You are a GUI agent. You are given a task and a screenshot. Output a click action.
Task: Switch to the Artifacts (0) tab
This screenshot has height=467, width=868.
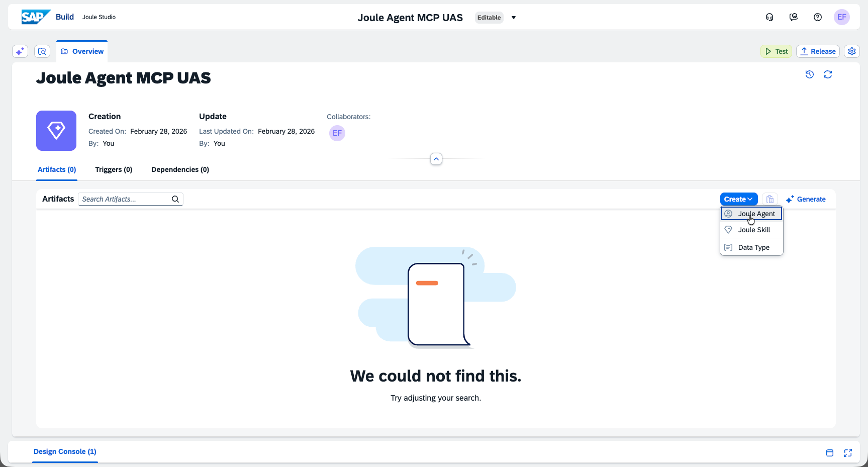point(57,169)
